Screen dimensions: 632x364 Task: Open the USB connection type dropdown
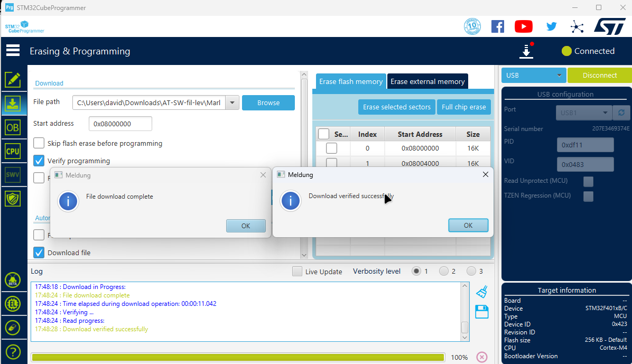click(533, 76)
